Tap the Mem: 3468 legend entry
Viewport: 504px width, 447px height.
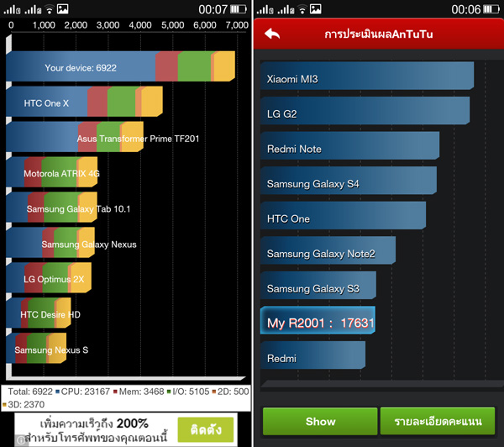tap(139, 392)
